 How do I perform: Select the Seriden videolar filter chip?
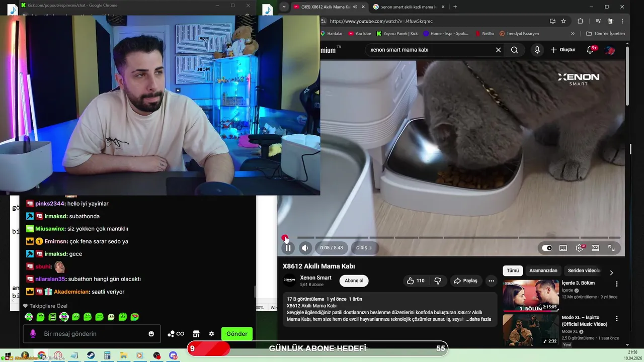[584, 270]
